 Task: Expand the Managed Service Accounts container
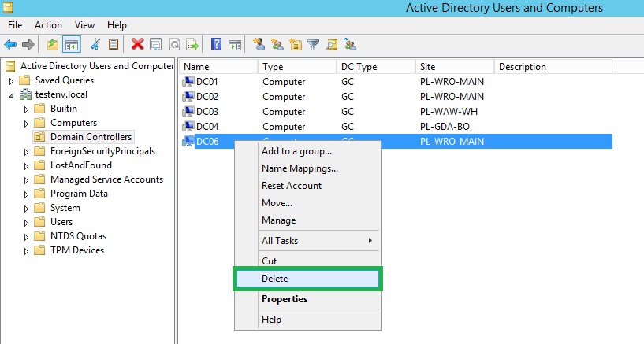click(26, 180)
